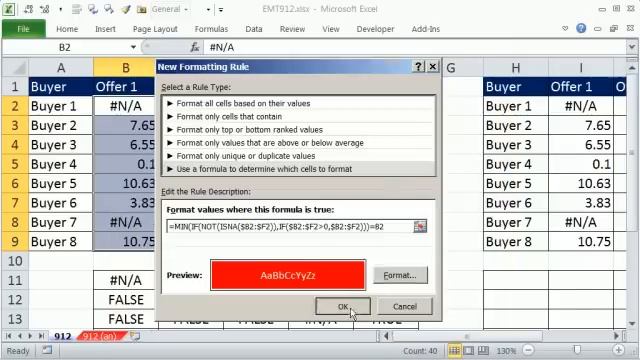Expand the formula bar using its right arrow
The height and width of the screenshot is (360, 640).
631,47
